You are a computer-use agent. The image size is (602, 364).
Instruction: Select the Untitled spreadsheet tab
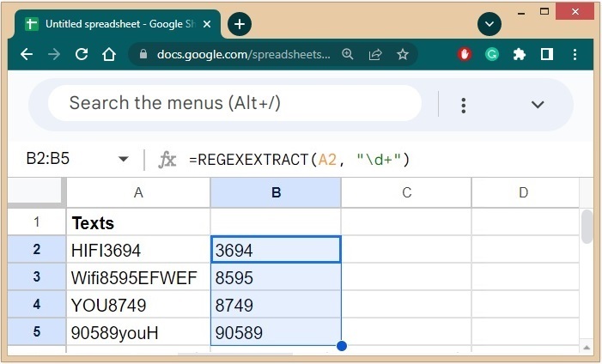116,24
